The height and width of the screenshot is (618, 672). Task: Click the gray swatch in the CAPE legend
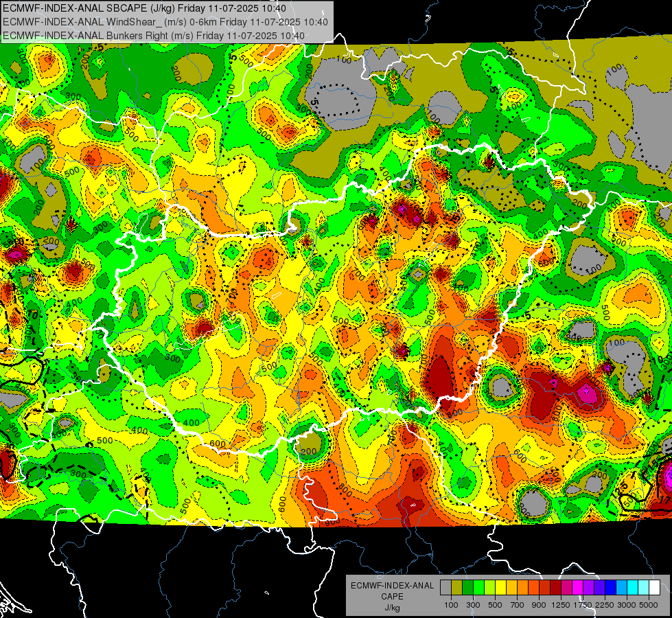tap(445, 587)
